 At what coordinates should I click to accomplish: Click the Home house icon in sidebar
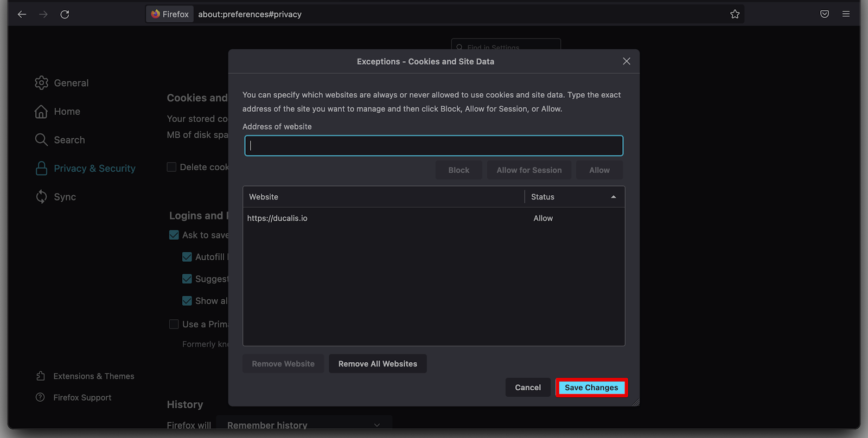tap(41, 112)
